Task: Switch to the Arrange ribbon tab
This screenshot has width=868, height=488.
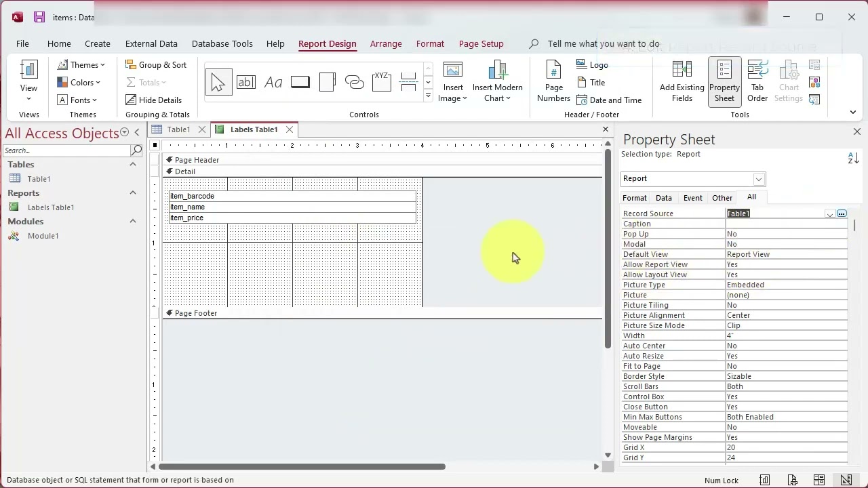Action: coord(386,43)
